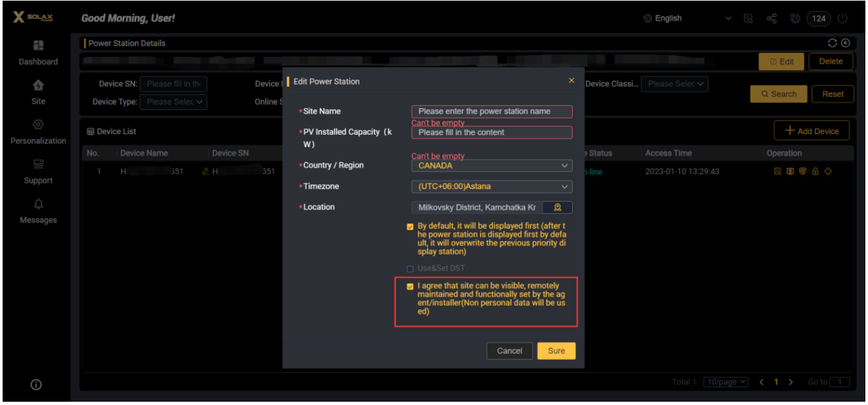This screenshot has height=405, width=868.
Task: Click the power logout icon in header
Action: pyautogui.click(x=842, y=18)
